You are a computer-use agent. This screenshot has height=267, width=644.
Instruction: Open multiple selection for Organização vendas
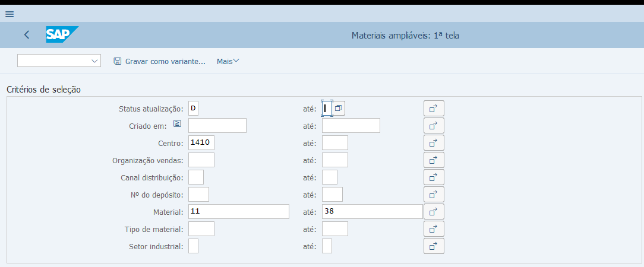point(434,160)
